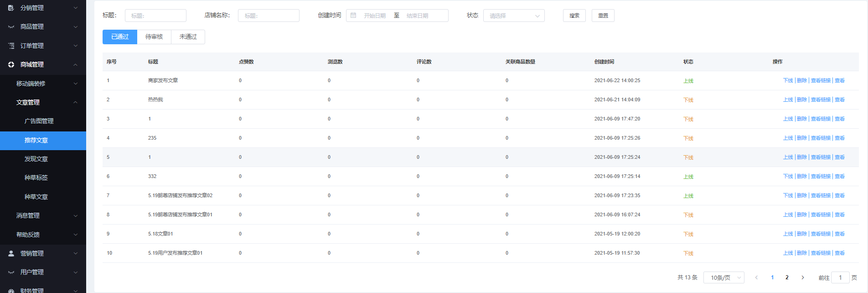Click 删除 for row 商家发布文章
Viewport: 868px width, 293px height.
(x=802, y=81)
